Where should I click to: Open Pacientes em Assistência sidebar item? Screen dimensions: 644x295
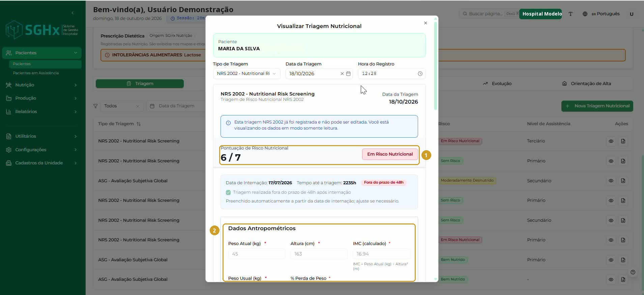tap(36, 73)
